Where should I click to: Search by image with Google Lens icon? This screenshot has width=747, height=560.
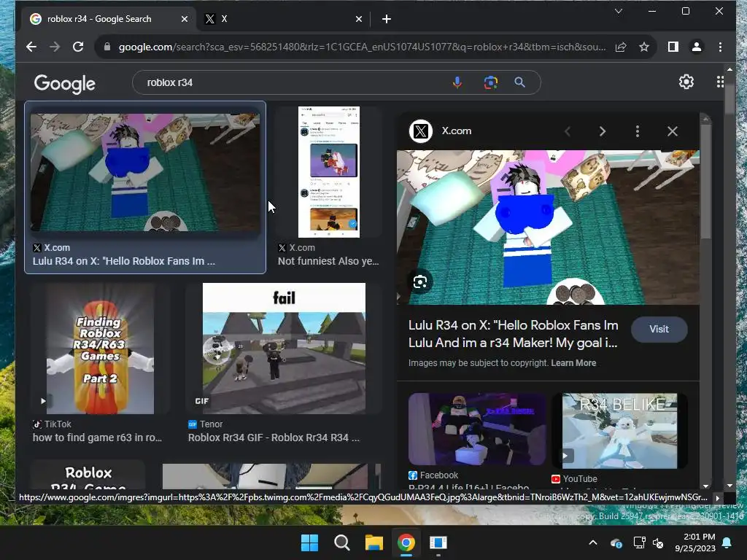tap(491, 82)
